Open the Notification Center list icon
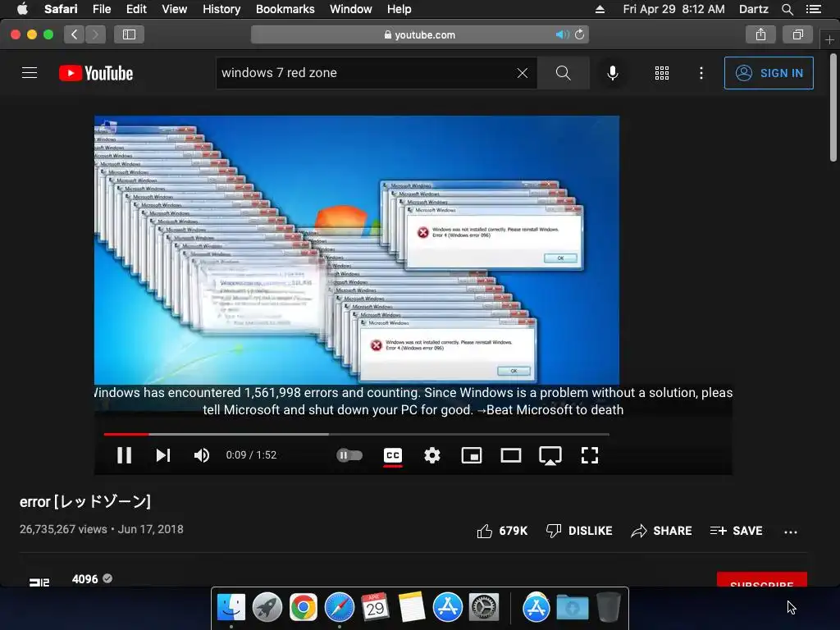Viewport: 840px width, 630px height. (813, 9)
